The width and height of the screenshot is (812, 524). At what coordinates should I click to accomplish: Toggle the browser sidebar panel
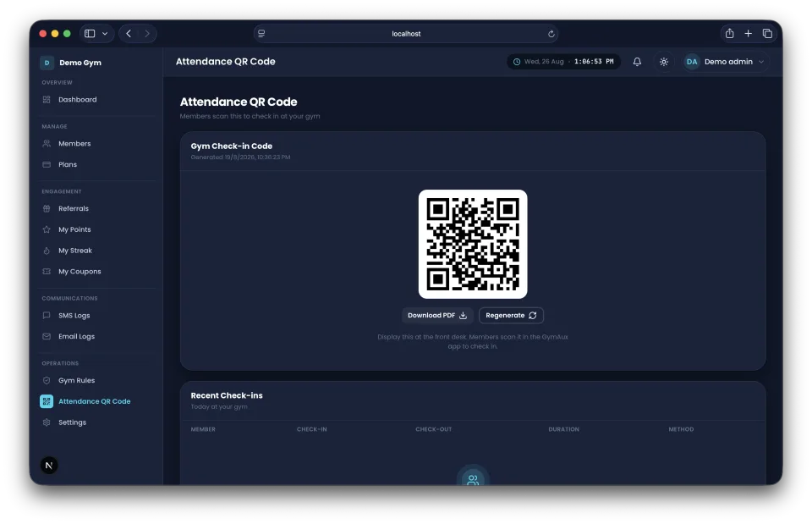click(x=90, y=34)
